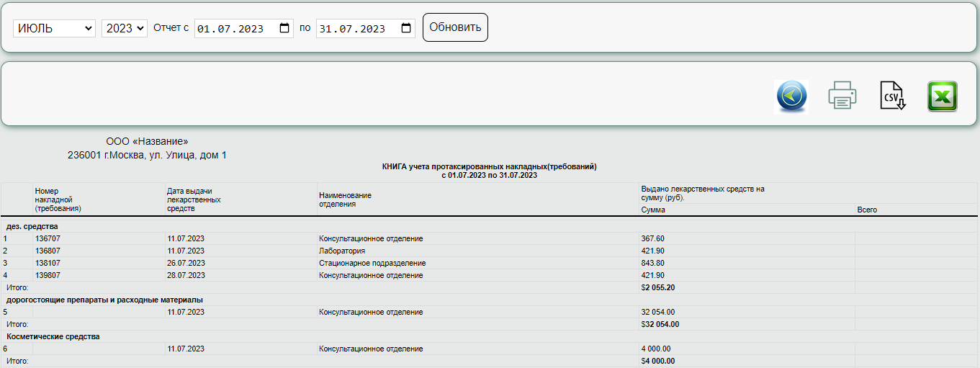Click the amount 367.60

(652, 238)
